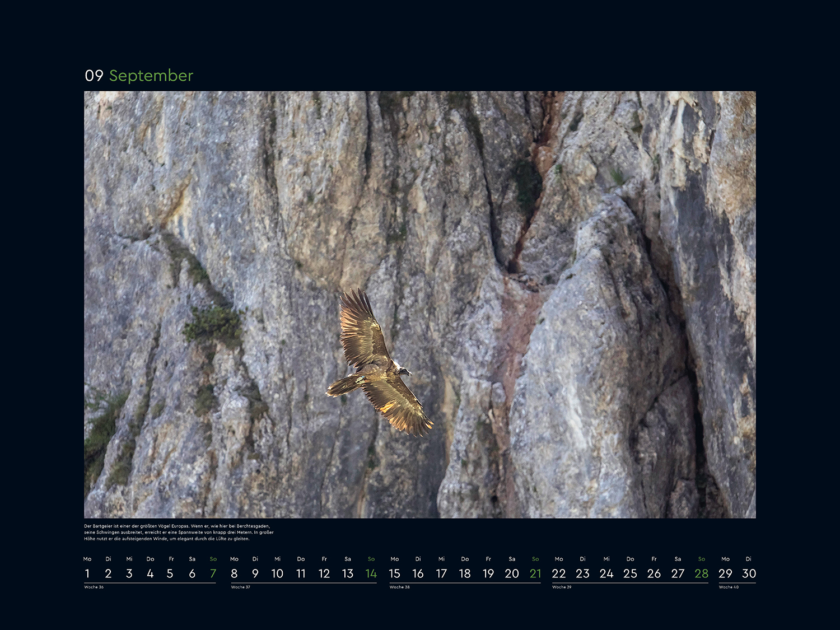Click the German caption about the Bartgeier
Image resolution: width=840 pixels, height=630 pixels.
tap(179, 533)
